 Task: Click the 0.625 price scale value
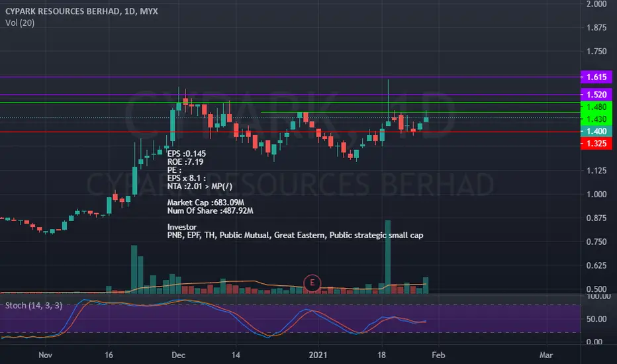(596, 265)
